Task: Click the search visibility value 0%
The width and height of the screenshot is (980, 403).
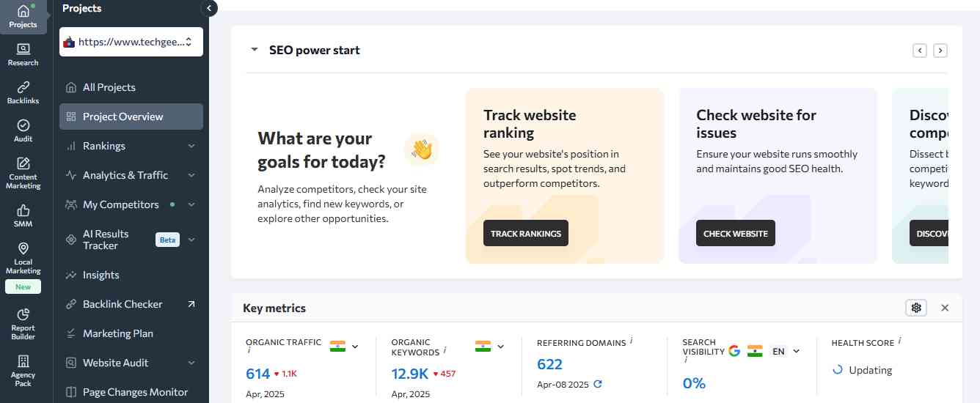Action: 694,383
